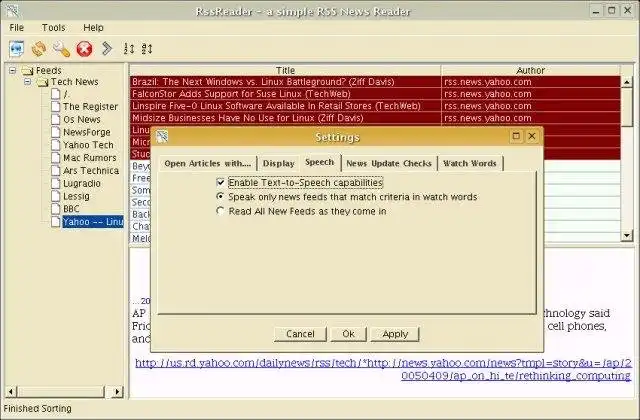Collapse the Feeds tree root
Screen dimensions: 640x420
tap(13, 71)
